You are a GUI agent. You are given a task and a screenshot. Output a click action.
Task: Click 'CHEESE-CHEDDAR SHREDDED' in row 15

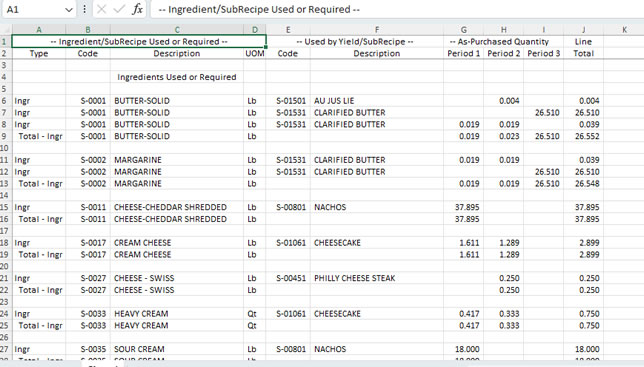click(177, 207)
